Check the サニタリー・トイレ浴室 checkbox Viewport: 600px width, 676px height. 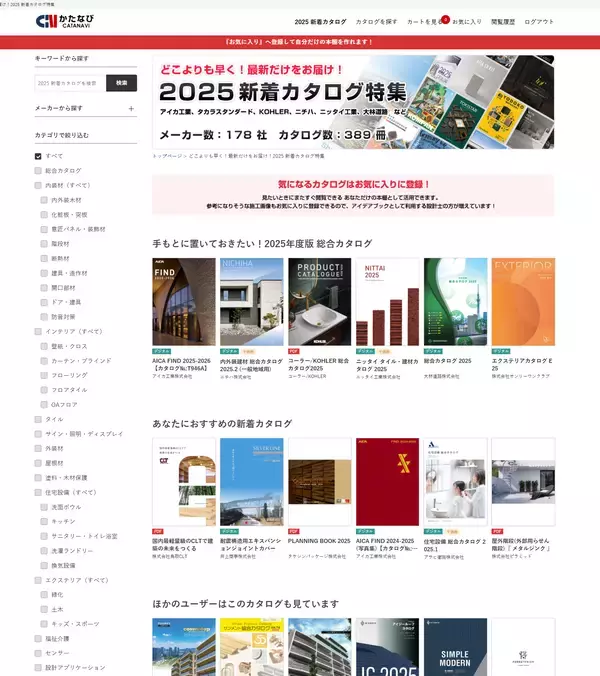coord(44,536)
